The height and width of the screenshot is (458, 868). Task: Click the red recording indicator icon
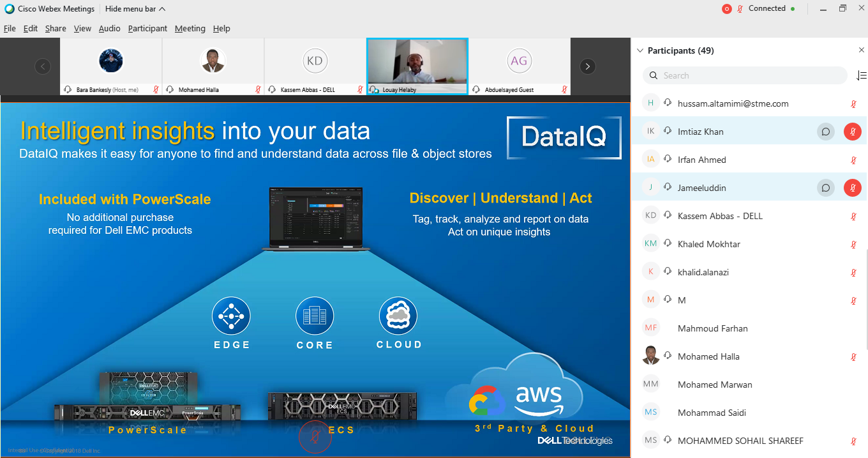[726, 9]
